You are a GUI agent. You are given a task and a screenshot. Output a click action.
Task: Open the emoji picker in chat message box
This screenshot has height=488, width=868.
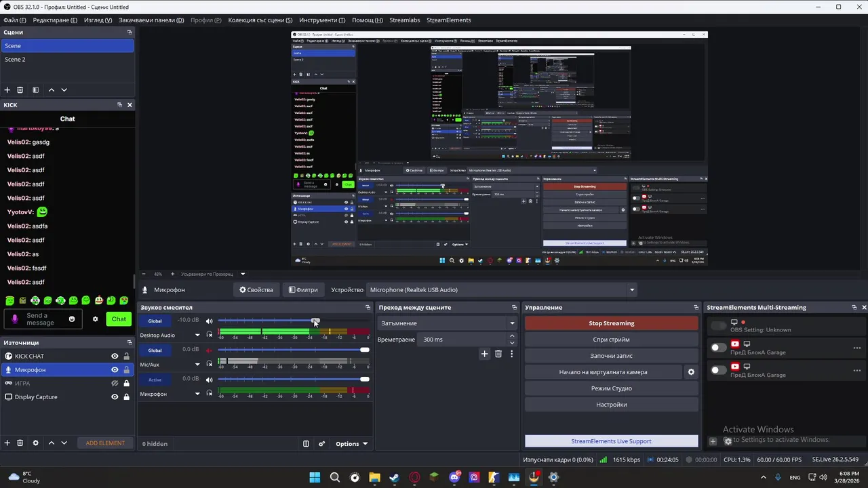[72, 319]
